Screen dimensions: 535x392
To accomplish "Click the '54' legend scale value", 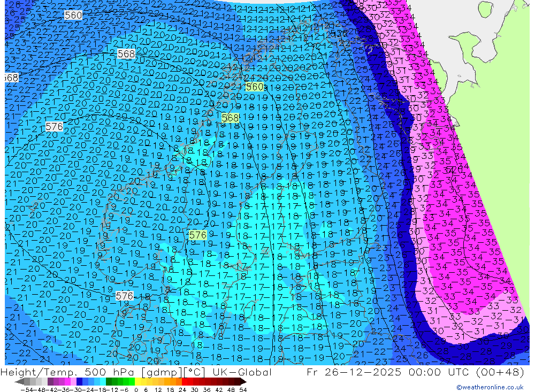I will (243, 390).
